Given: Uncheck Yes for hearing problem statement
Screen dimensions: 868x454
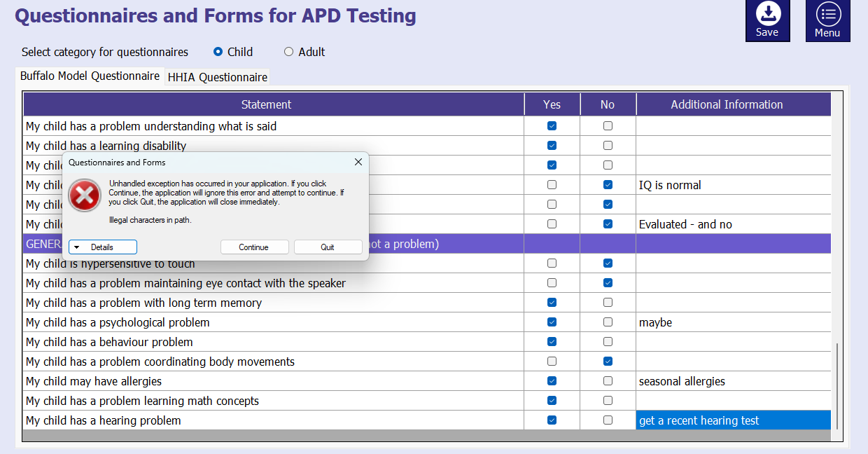Looking at the screenshot, I should pyautogui.click(x=552, y=420).
